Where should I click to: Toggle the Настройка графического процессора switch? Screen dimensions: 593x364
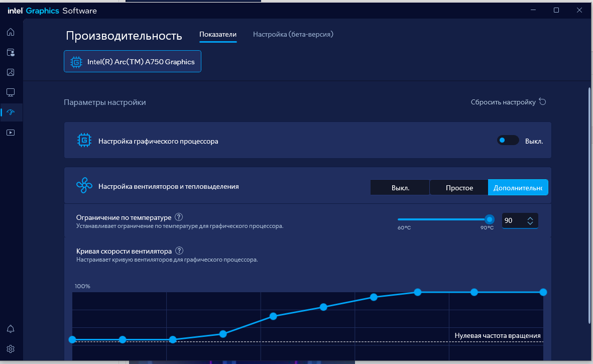pyautogui.click(x=508, y=140)
